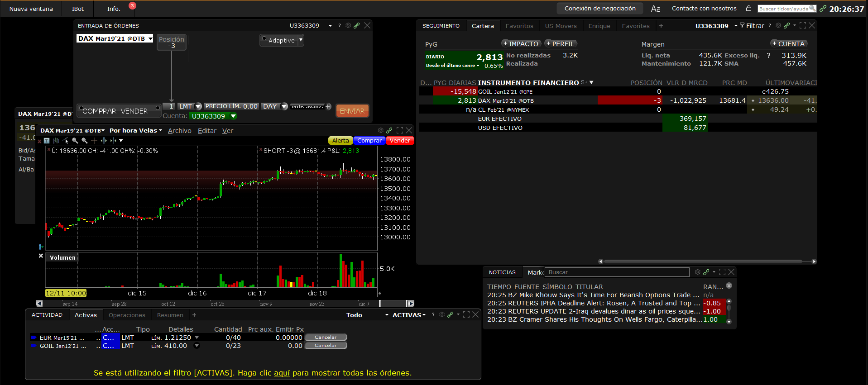The image size is (868, 385).
Task: Toggle the Adaptive algo radio option
Action: [x=264, y=39]
